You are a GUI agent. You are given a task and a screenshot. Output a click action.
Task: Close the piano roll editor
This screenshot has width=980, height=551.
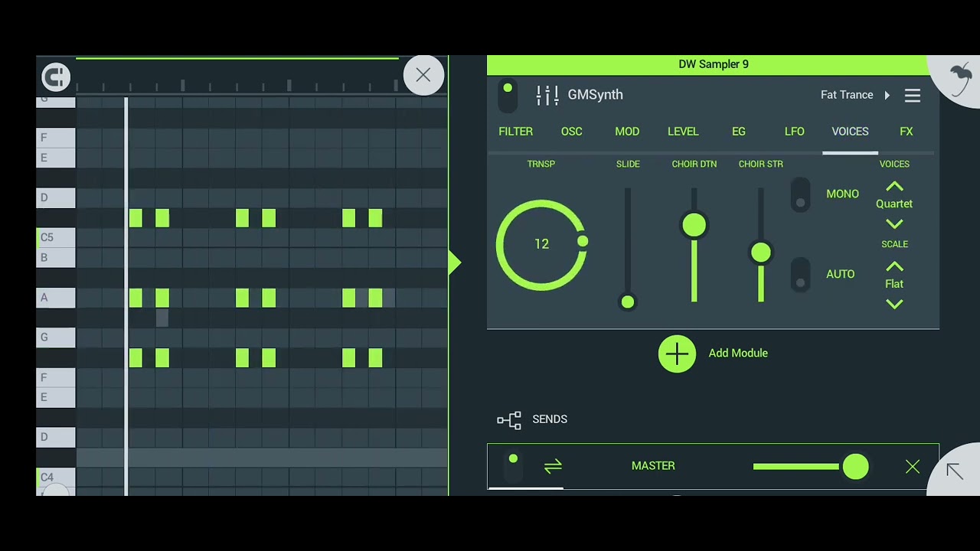click(x=423, y=75)
